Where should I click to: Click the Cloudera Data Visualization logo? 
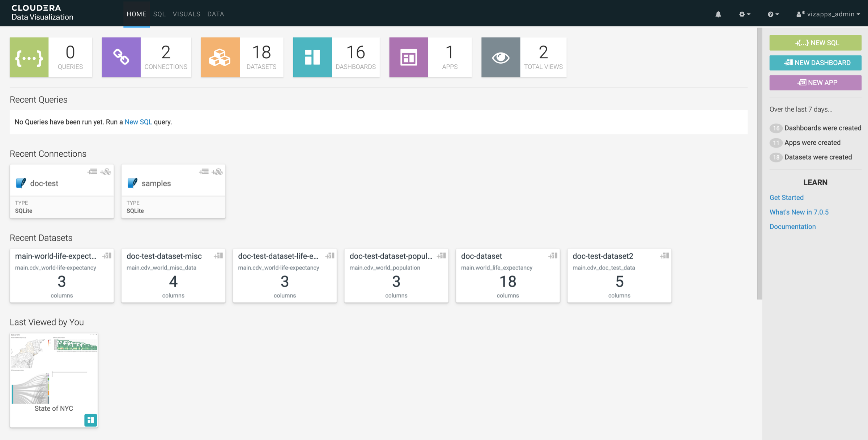point(42,13)
